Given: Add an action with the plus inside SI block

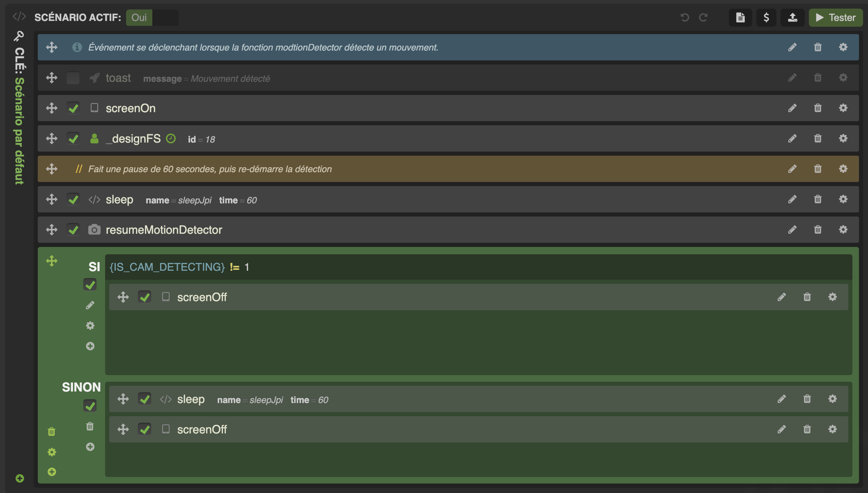Looking at the screenshot, I should click(x=90, y=346).
